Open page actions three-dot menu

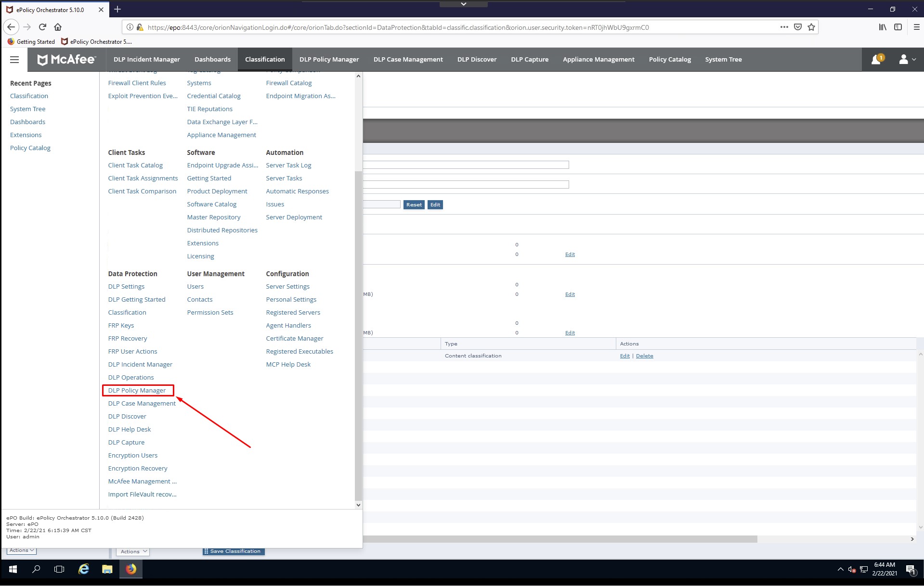coord(784,27)
